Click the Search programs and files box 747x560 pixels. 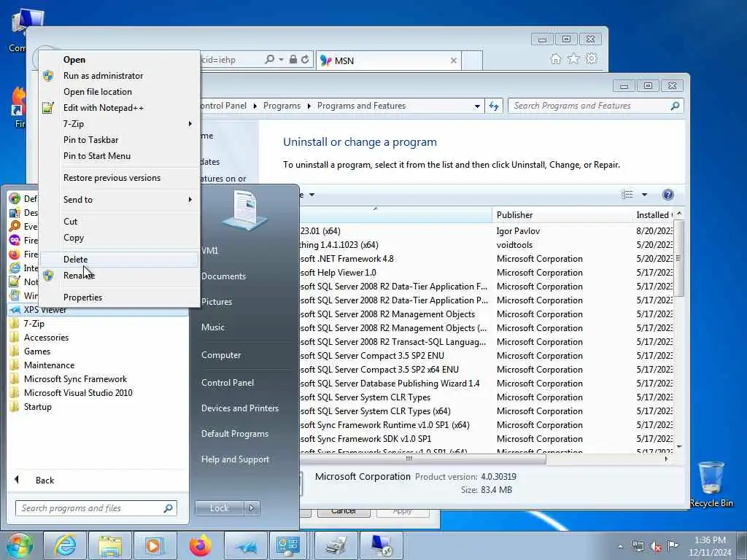coord(96,508)
